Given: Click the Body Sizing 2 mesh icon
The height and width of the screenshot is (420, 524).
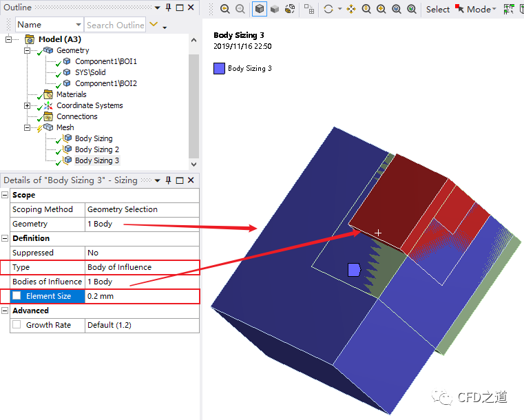Looking at the screenshot, I should tap(67, 149).
